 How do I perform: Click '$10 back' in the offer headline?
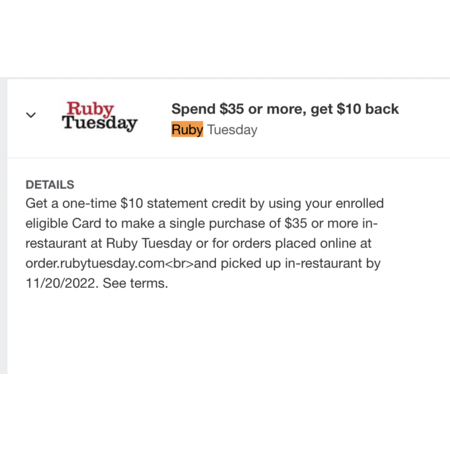click(x=368, y=109)
